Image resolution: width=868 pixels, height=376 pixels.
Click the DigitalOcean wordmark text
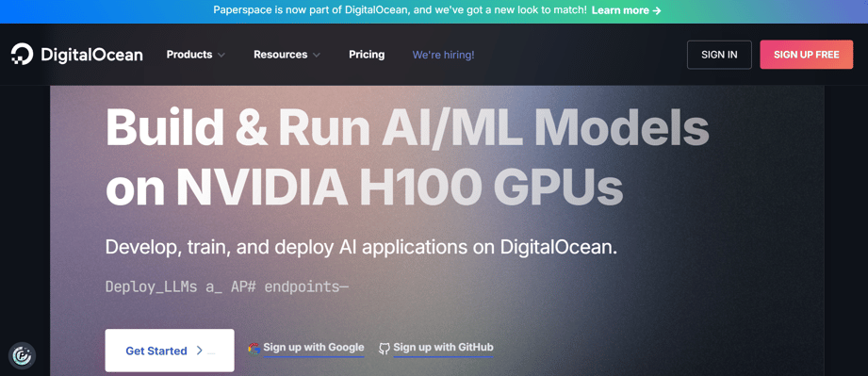91,55
